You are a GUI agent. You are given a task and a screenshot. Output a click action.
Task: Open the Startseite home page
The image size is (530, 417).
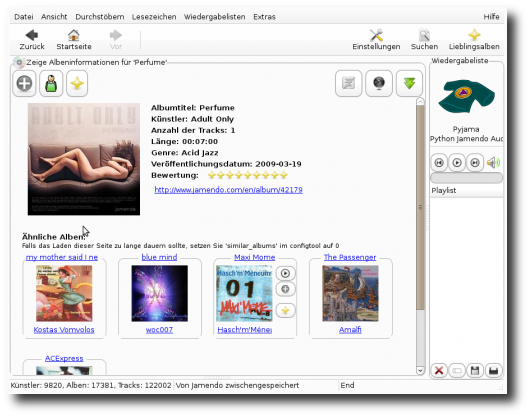[x=74, y=39]
